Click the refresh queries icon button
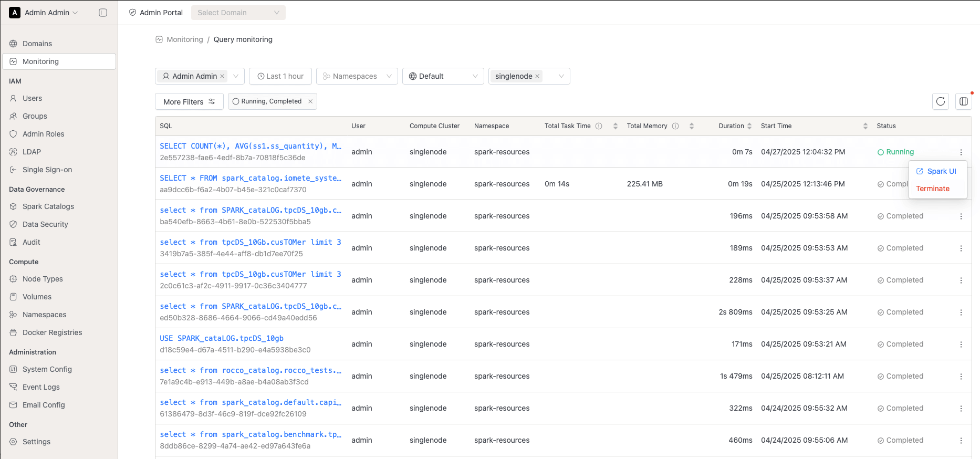980x459 pixels. coord(941,101)
